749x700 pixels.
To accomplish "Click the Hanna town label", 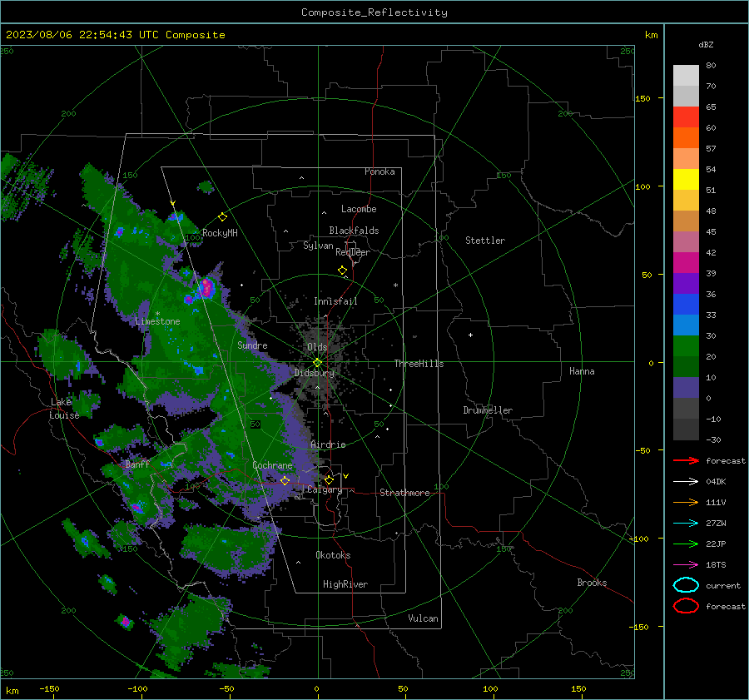I will click(582, 371).
